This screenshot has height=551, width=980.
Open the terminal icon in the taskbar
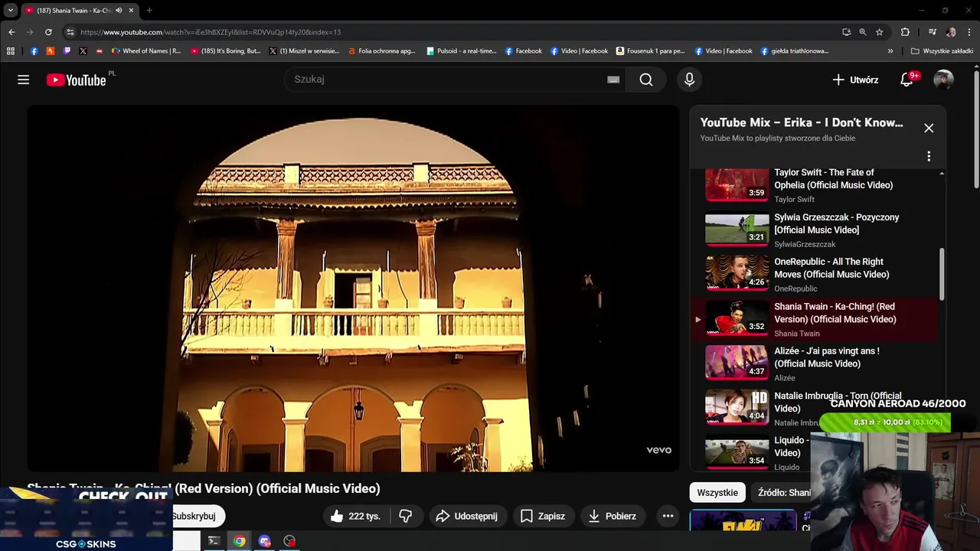[214, 541]
